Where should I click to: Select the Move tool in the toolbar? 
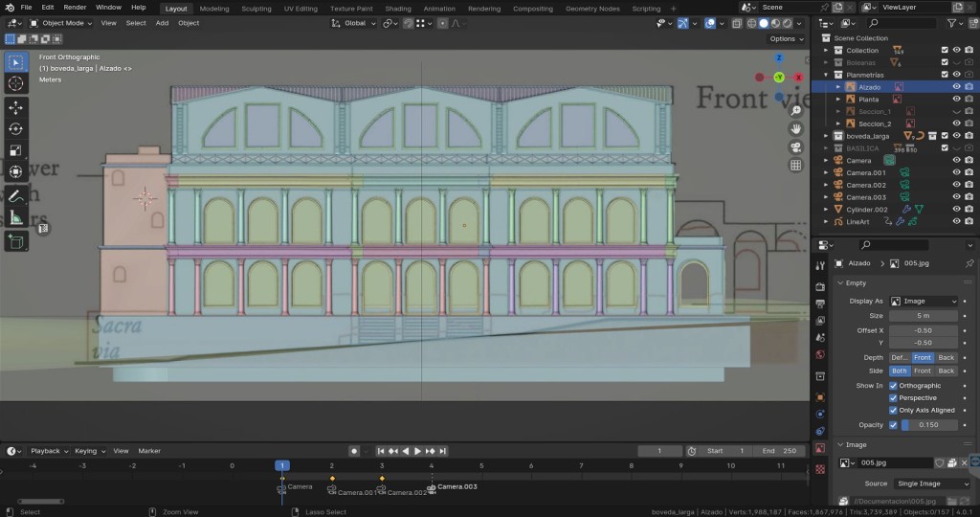pos(15,107)
